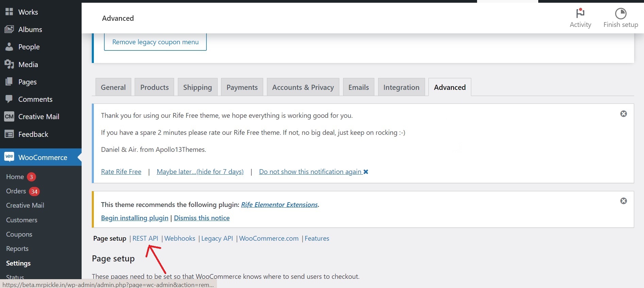Select the WooCommerce sidebar menu
Image resolution: width=644 pixels, height=288 pixels.
click(x=43, y=157)
